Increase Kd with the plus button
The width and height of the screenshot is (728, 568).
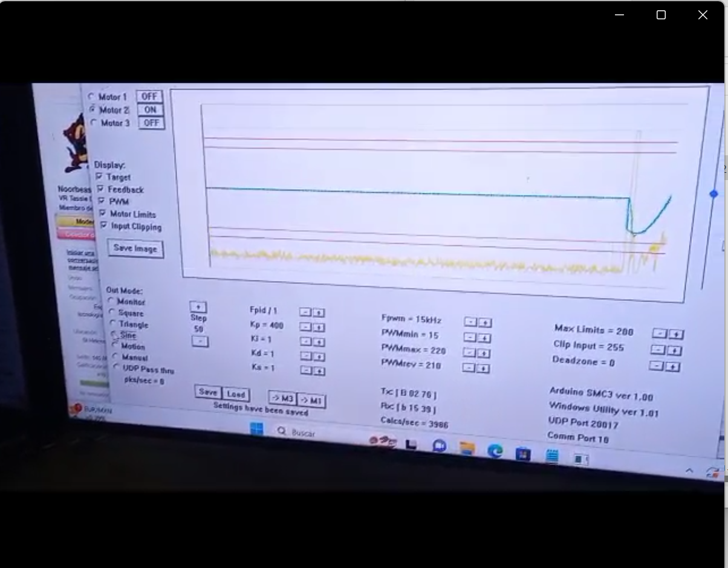(x=319, y=357)
